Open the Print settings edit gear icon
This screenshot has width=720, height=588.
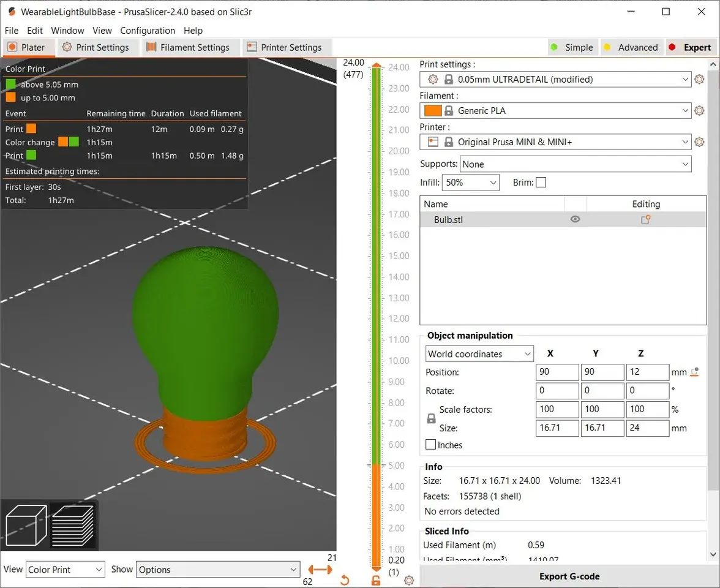coord(699,79)
